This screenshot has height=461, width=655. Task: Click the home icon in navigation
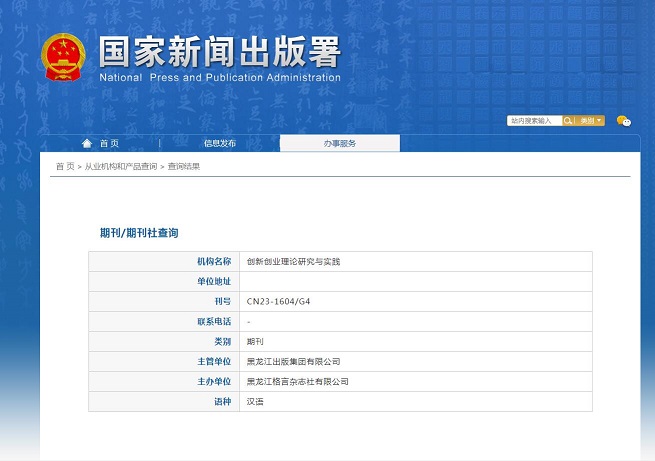pos(87,143)
